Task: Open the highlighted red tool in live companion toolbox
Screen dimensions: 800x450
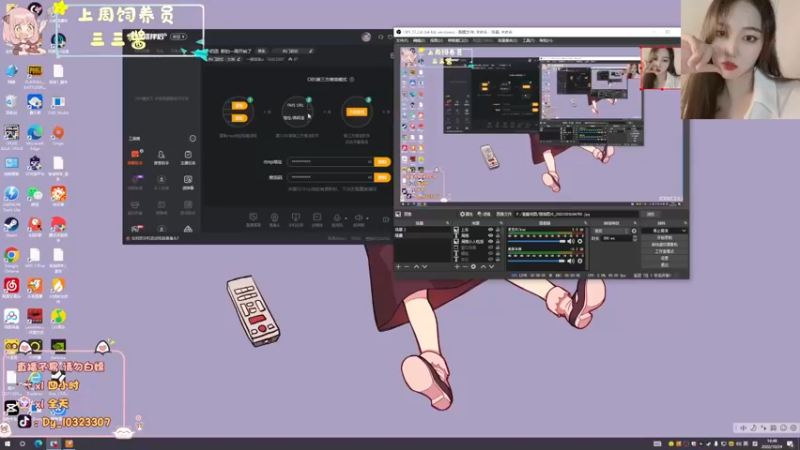Action: click(x=135, y=157)
